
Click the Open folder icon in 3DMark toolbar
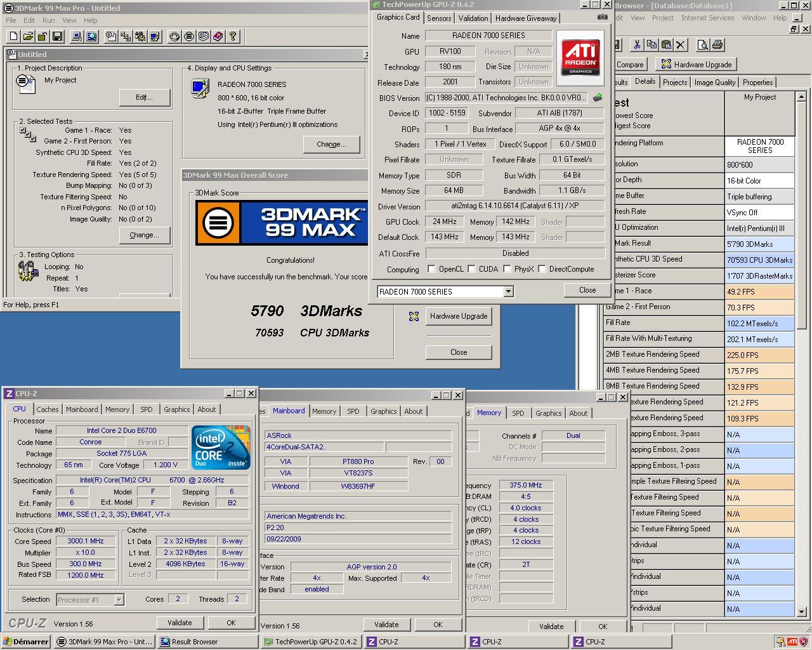pyautogui.click(x=28, y=37)
